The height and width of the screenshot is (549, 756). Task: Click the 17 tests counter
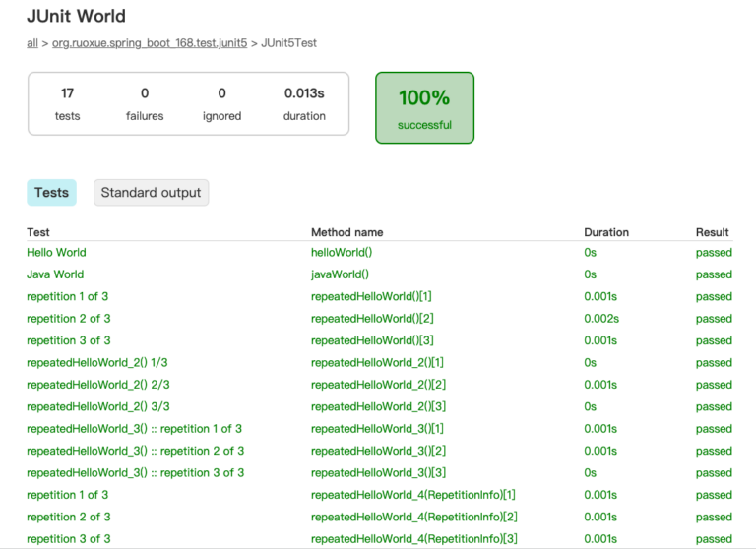[67, 103]
